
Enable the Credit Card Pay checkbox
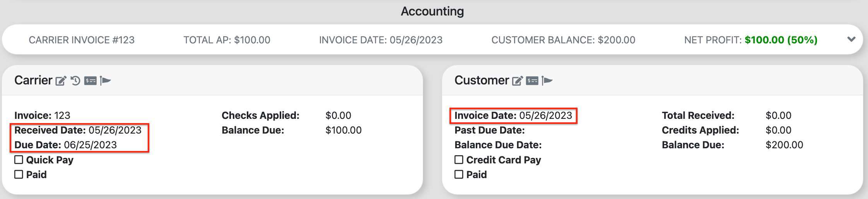coord(459,160)
